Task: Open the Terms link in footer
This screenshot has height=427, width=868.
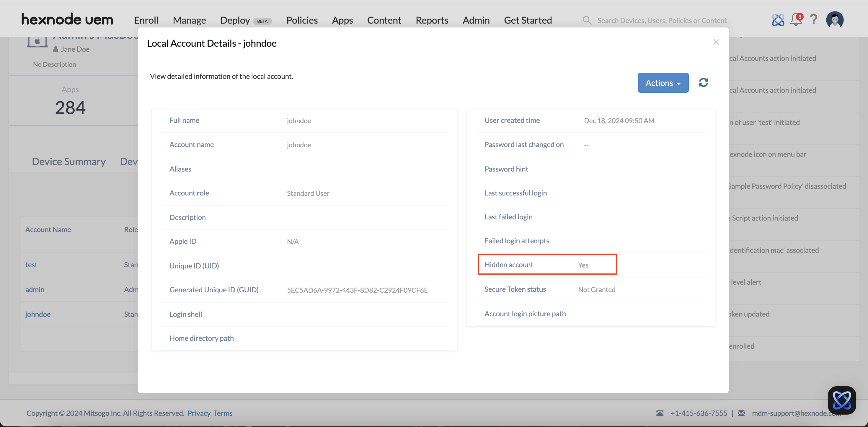Action: pos(223,413)
